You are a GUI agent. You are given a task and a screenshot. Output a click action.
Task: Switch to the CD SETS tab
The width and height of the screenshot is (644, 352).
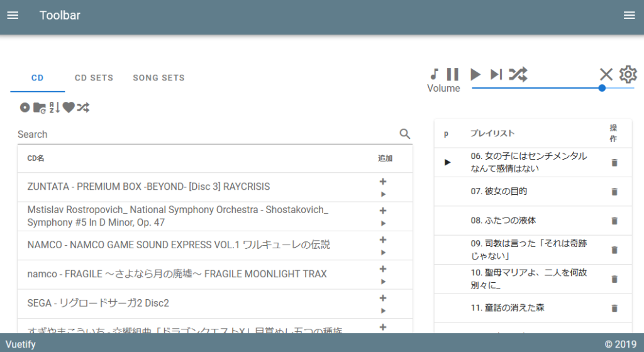pos(94,78)
